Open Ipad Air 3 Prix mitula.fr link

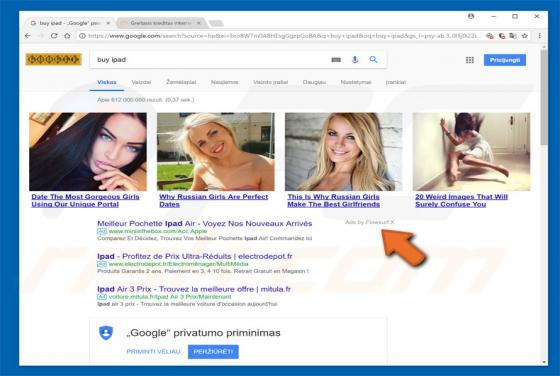(194, 289)
